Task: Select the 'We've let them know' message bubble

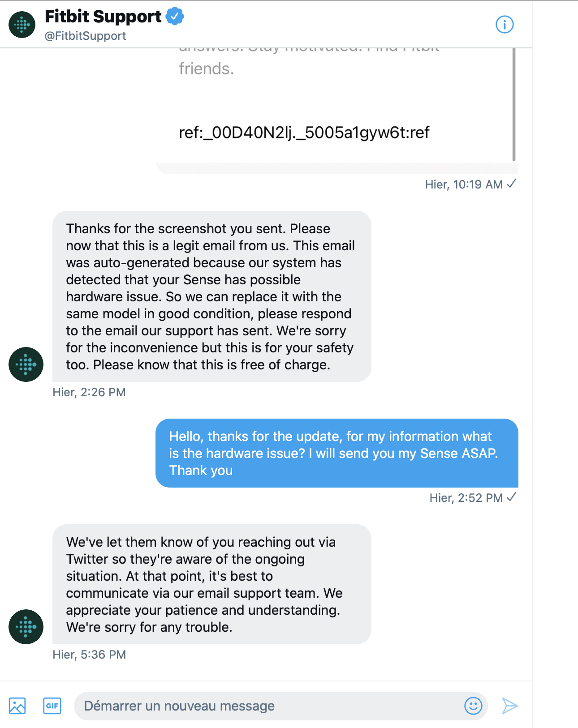Action: tap(211, 584)
